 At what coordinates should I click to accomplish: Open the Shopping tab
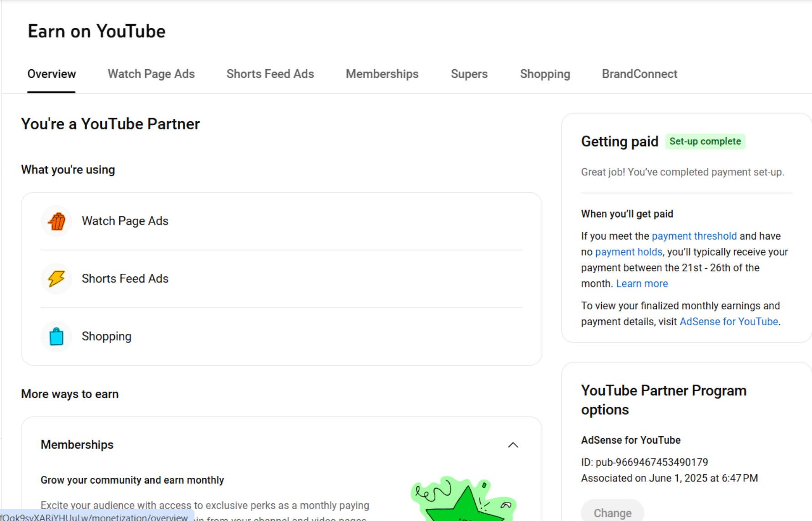point(545,74)
